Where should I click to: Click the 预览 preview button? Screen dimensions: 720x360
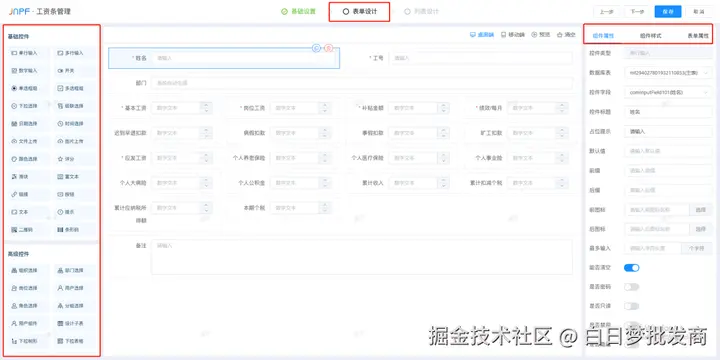coord(540,34)
